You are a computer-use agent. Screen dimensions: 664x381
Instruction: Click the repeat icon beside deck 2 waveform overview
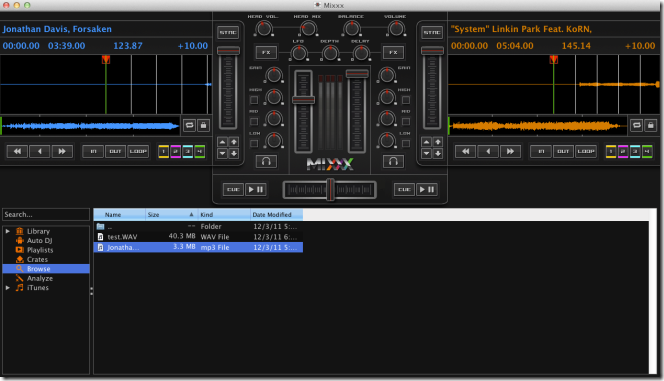coord(636,125)
